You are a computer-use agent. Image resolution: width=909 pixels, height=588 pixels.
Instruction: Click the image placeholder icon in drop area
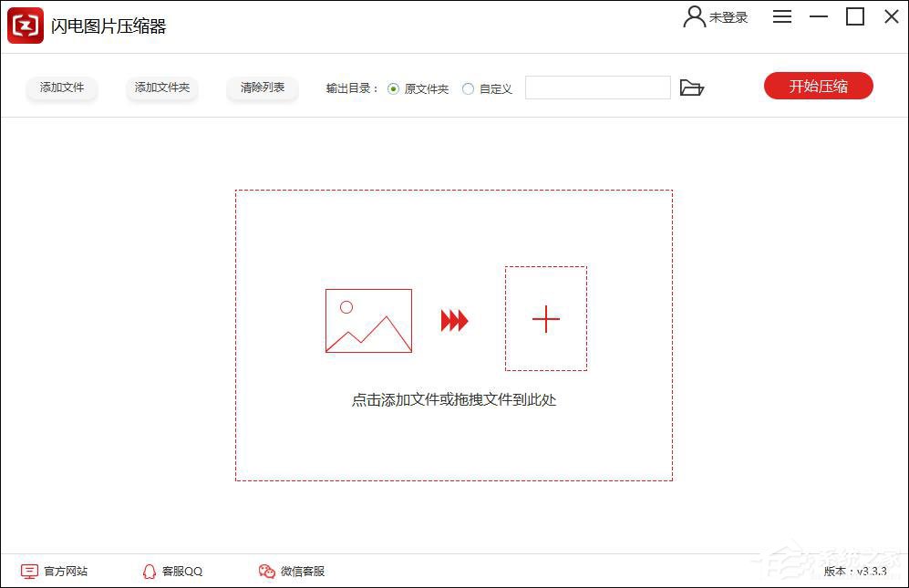pyautogui.click(x=367, y=321)
